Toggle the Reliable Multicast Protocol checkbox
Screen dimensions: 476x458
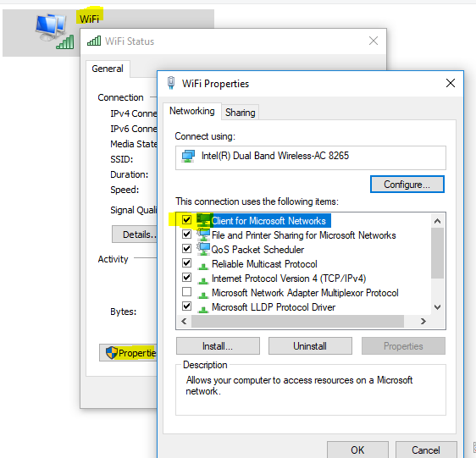click(x=186, y=262)
